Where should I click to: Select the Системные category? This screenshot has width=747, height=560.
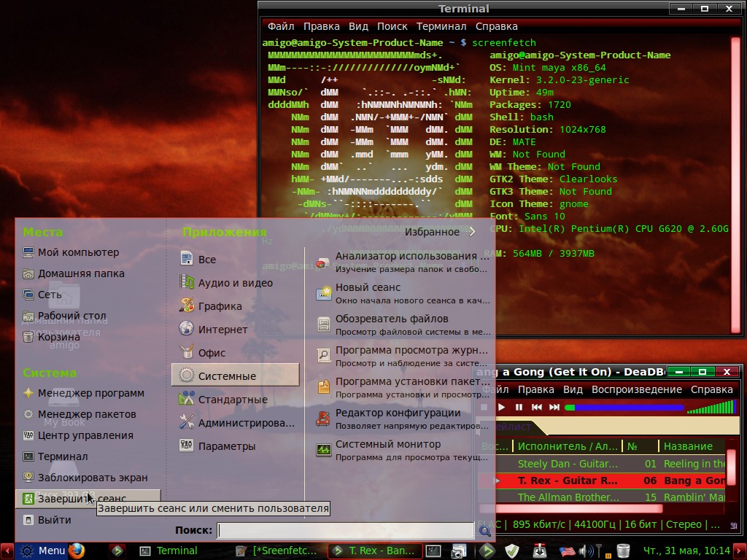tap(236, 376)
